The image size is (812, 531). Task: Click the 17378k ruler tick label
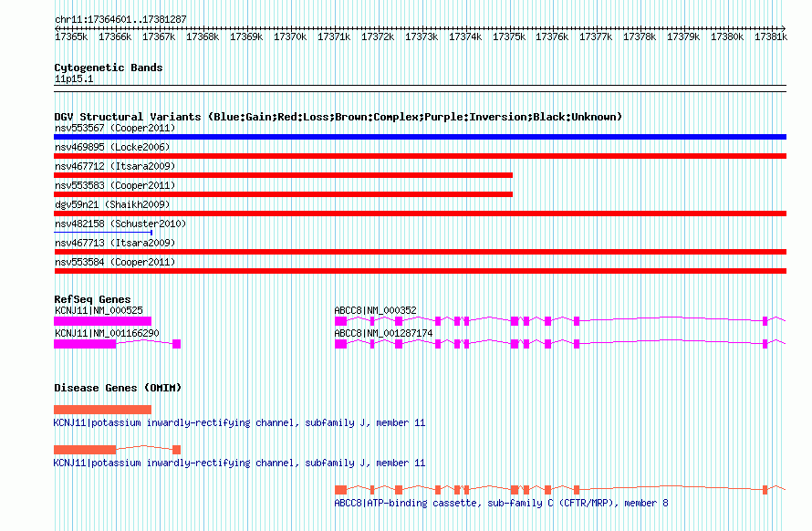coord(640,36)
